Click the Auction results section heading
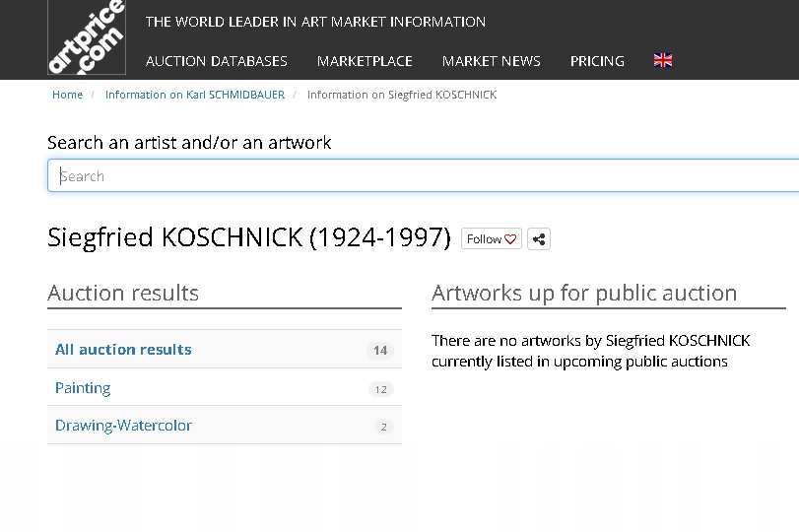Image resolution: width=799 pixels, height=532 pixels. 123,293
